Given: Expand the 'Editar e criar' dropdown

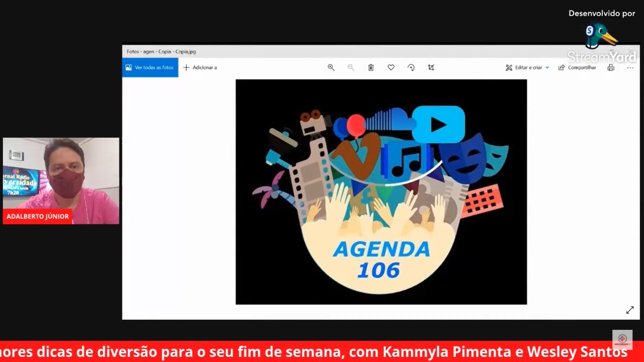Looking at the screenshot, I should click(527, 67).
